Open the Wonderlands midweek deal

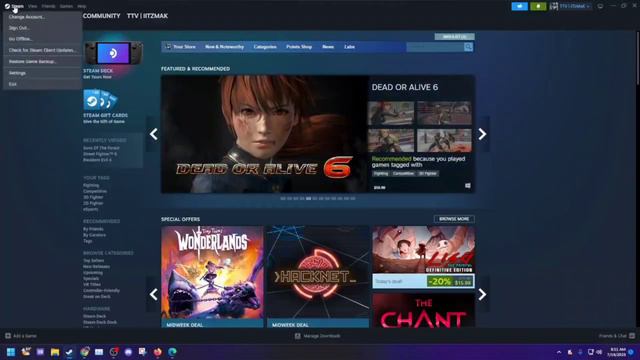[x=212, y=277]
